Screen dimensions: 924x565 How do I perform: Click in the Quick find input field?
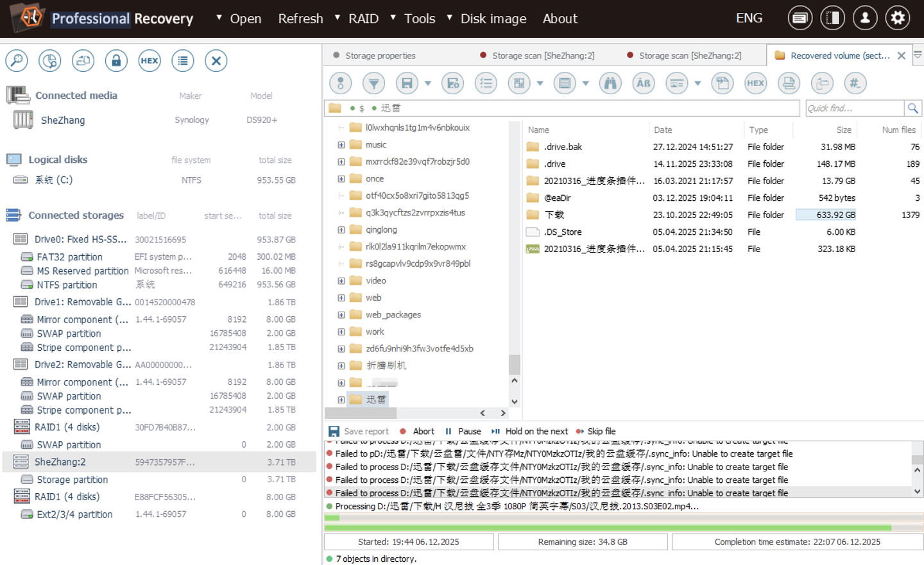point(855,108)
